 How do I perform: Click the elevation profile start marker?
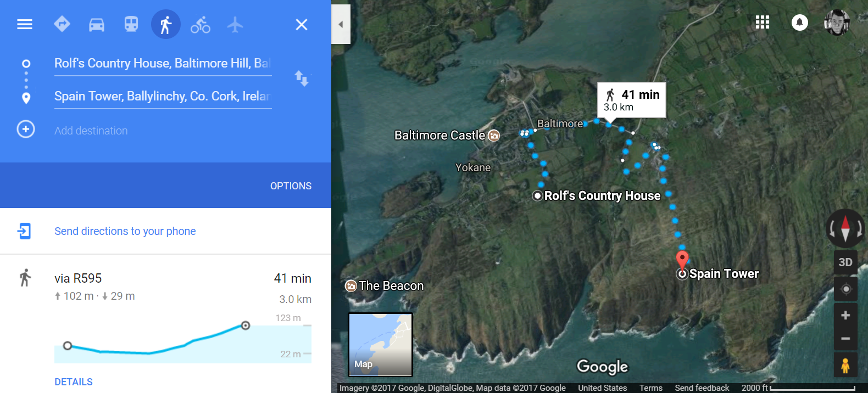[68, 346]
